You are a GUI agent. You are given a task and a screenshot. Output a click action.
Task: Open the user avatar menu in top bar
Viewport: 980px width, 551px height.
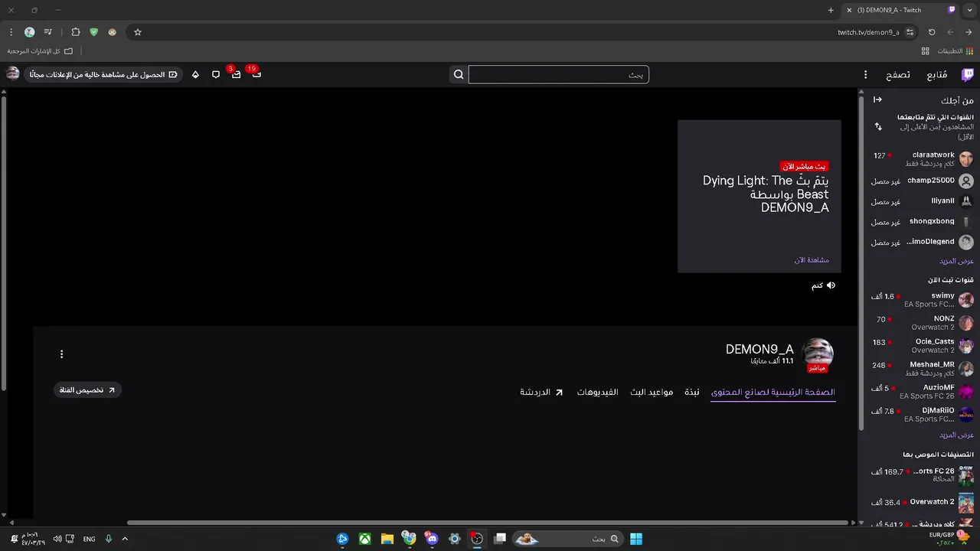pyautogui.click(x=12, y=73)
